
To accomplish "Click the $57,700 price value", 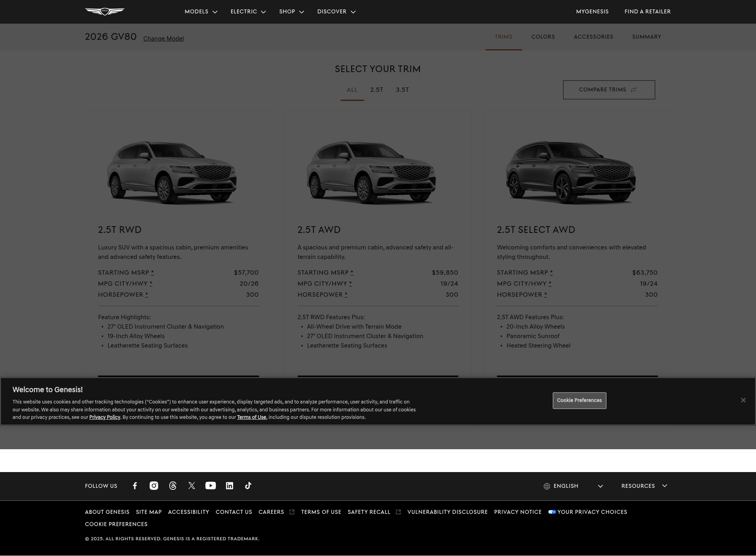I will click(246, 273).
